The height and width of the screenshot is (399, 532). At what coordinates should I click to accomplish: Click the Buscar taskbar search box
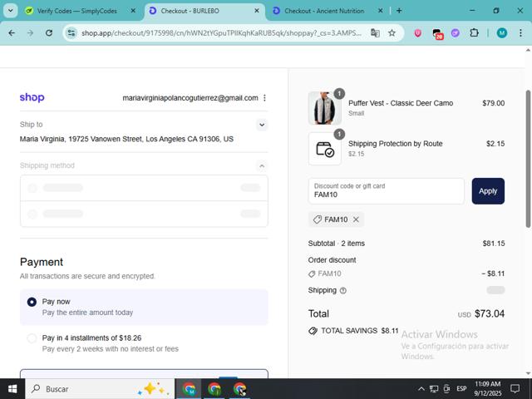(100, 389)
